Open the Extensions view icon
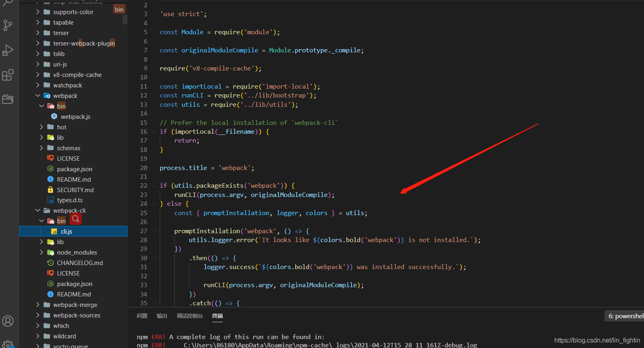This screenshot has width=644, height=348. (x=8, y=75)
